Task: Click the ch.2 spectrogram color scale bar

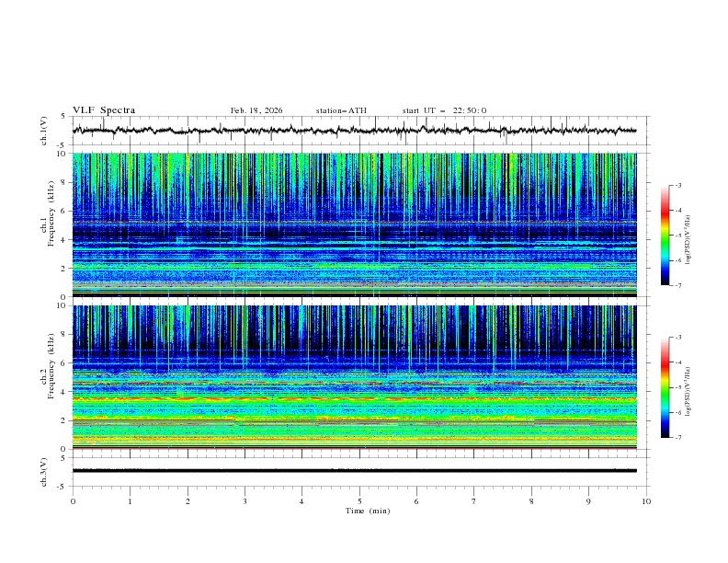Action: [x=665, y=386]
